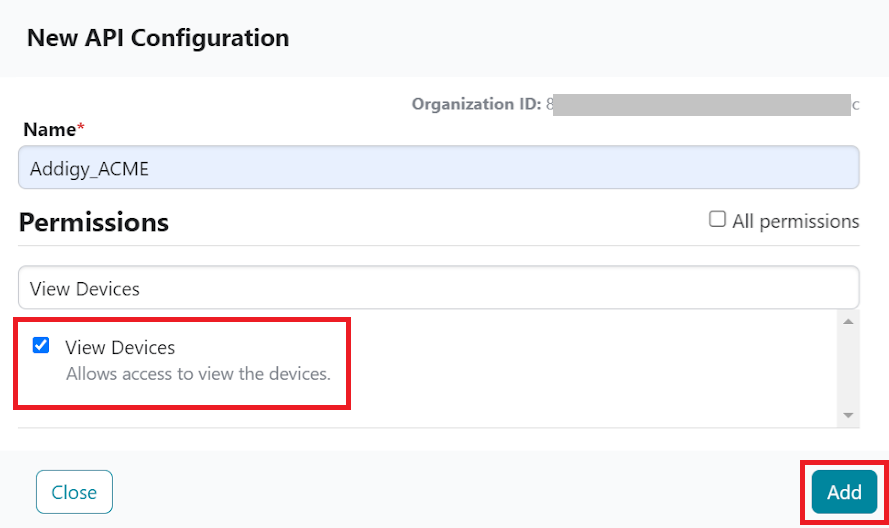
Task: Uncheck the View Devices permission checkbox
Action: click(41, 345)
